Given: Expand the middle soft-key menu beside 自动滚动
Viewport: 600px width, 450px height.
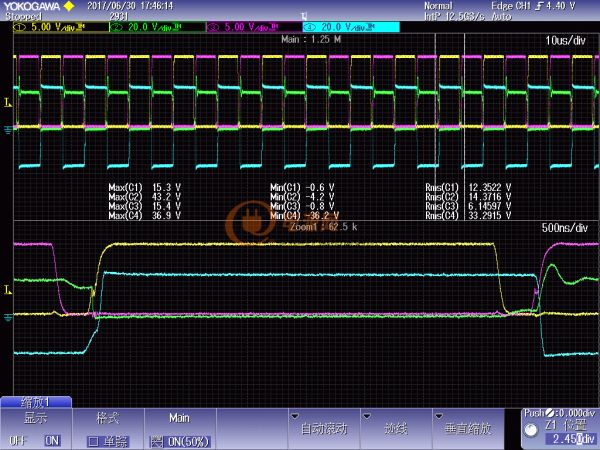Looking at the screenshot, I should [395, 429].
